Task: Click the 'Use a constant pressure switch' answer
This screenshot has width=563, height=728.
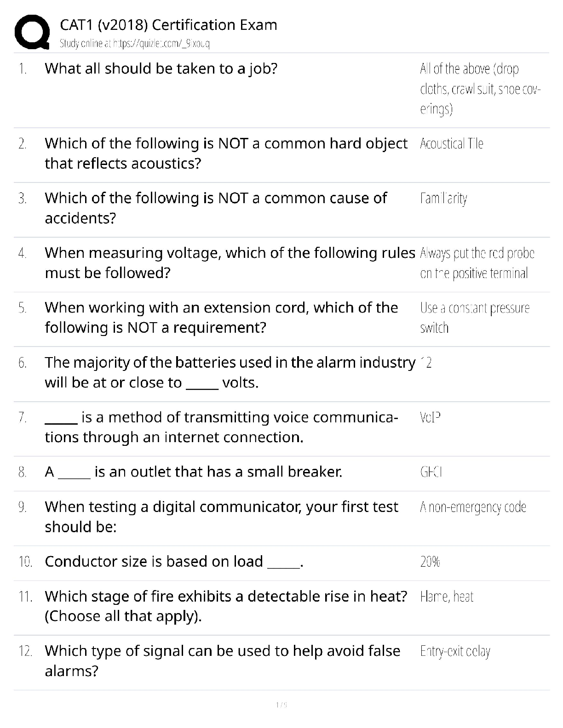Action: (x=474, y=318)
